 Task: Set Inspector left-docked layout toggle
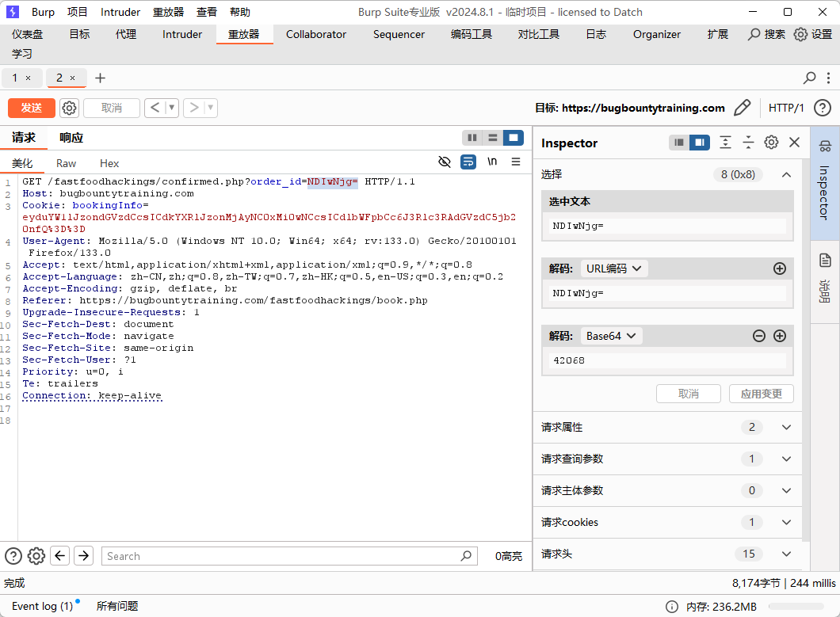tap(679, 143)
